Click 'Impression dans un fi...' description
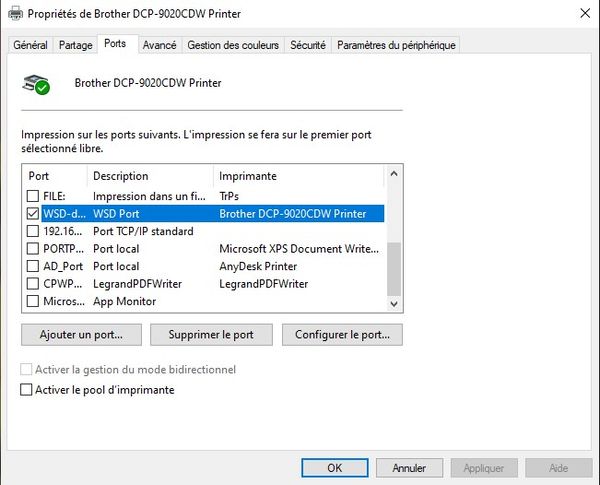The width and height of the screenshot is (600, 485). (x=149, y=196)
